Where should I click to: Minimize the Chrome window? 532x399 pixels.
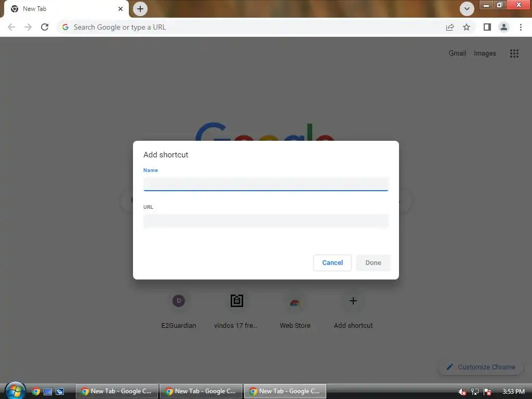pos(486,5)
